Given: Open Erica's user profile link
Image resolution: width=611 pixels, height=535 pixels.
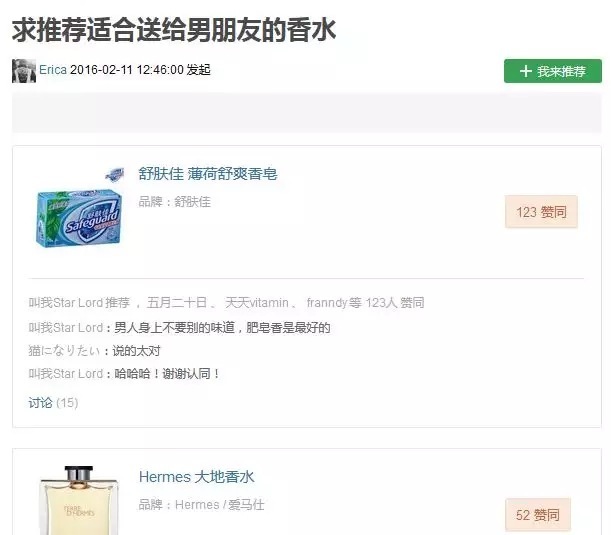Looking at the screenshot, I should 53,70.
